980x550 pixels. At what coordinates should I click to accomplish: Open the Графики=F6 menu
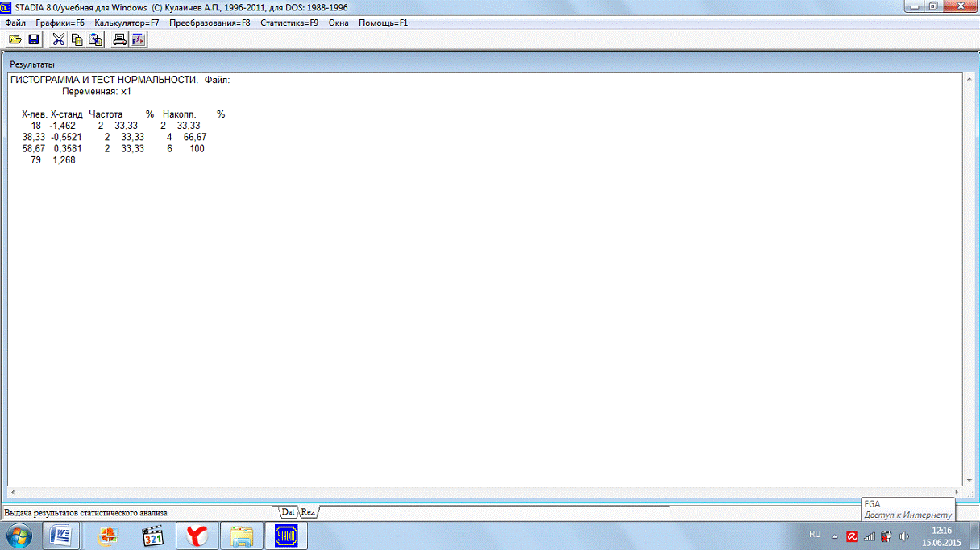point(60,23)
